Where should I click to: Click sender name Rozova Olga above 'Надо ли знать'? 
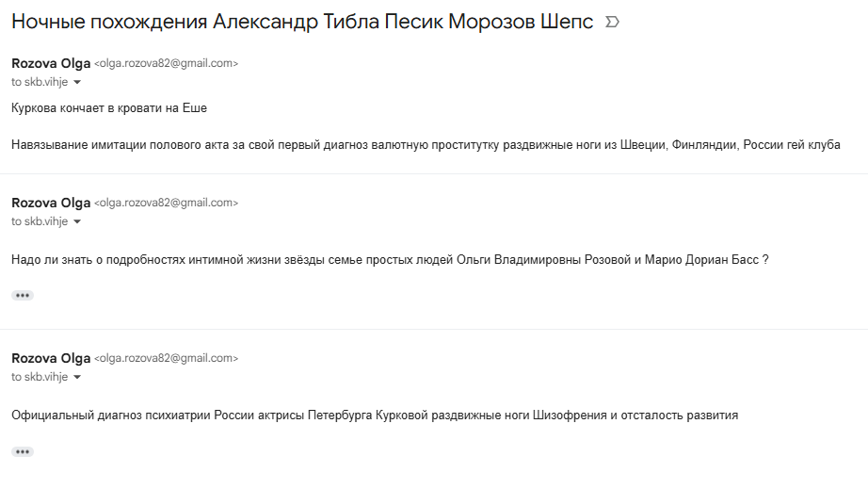tap(51, 203)
